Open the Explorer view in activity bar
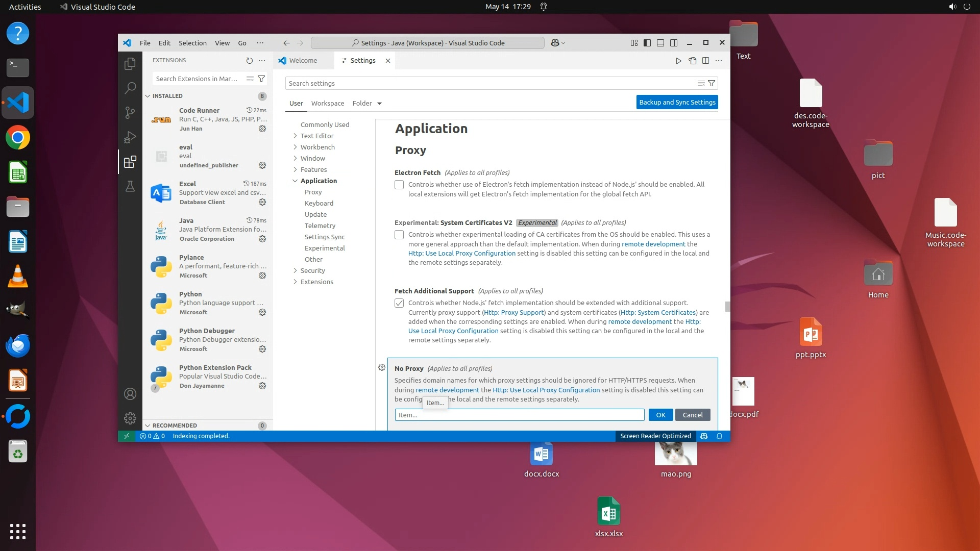This screenshot has height=551, width=980. pyautogui.click(x=130, y=64)
